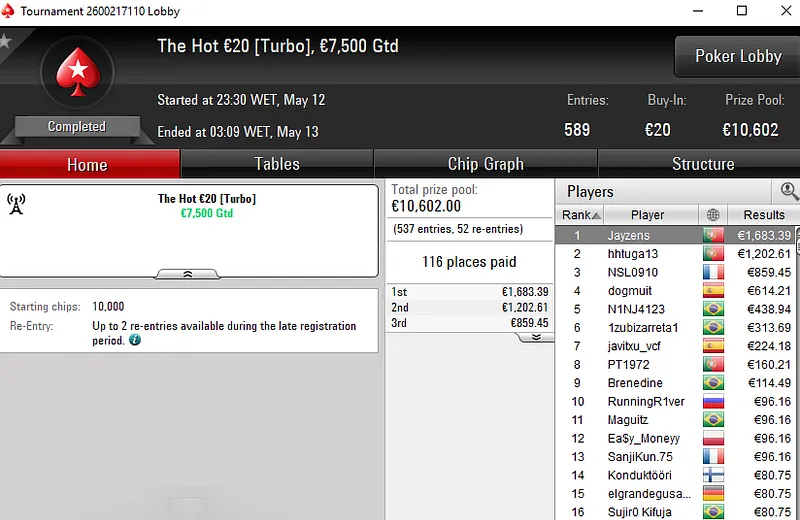
Task: Click the Player column header
Action: [x=647, y=215]
